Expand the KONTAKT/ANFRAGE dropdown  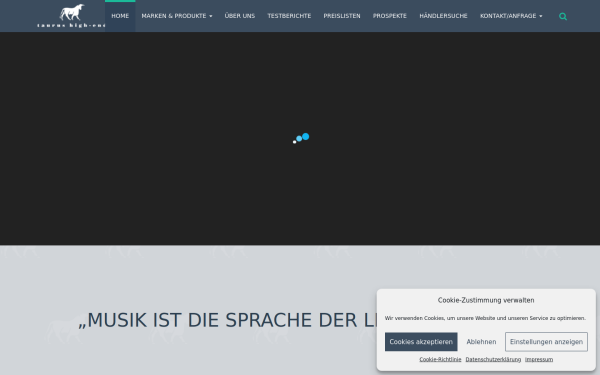pos(511,16)
